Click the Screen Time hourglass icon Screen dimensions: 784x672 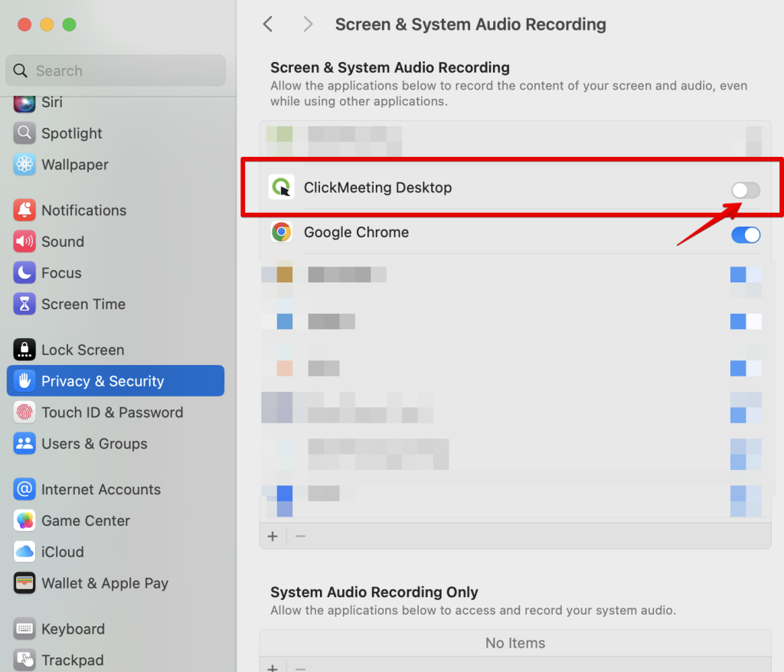(x=24, y=304)
